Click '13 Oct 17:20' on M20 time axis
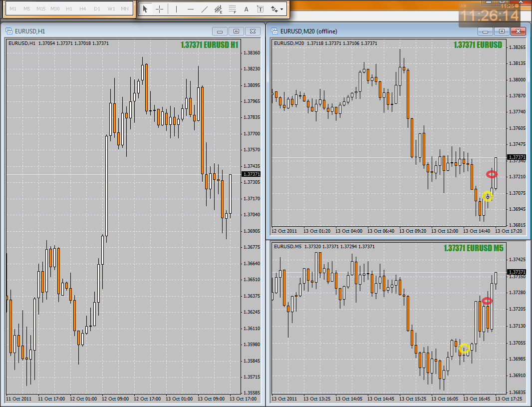The width and height of the screenshot is (532, 407). point(508,231)
